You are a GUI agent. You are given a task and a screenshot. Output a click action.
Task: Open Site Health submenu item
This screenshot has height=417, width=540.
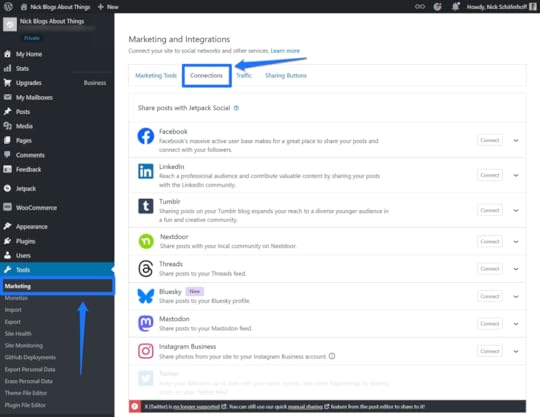[18, 334]
